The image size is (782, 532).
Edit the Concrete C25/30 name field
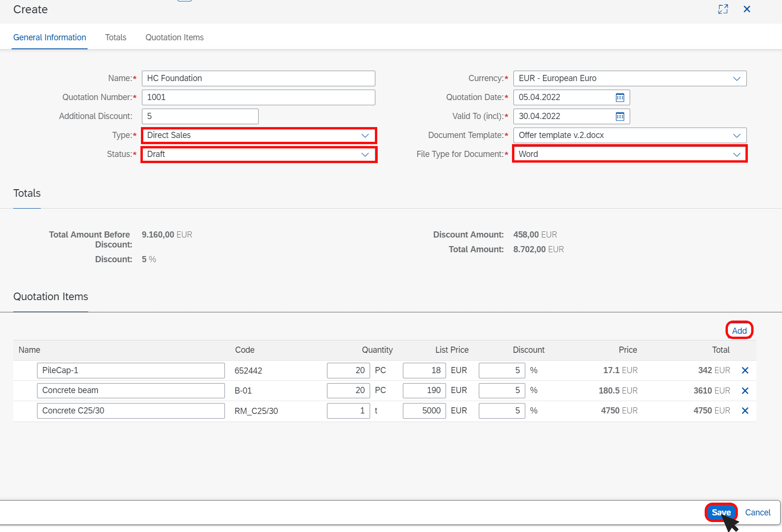point(131,411)
